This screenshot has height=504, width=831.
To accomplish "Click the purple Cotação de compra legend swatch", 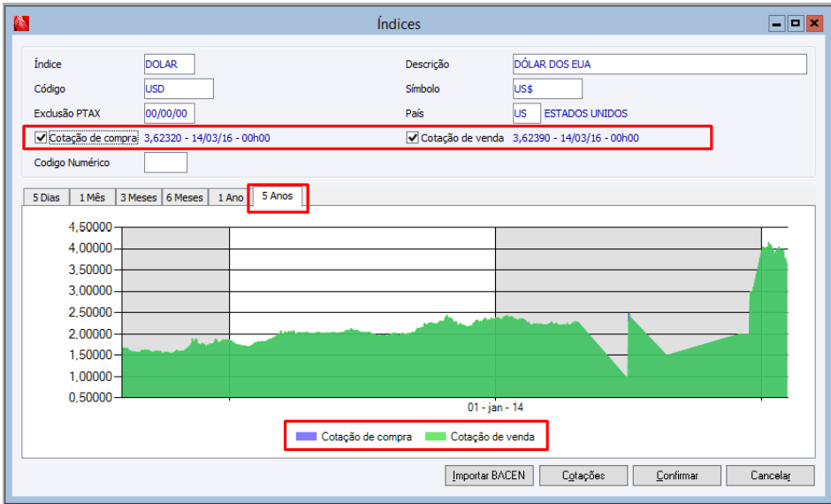I will 306,437.
